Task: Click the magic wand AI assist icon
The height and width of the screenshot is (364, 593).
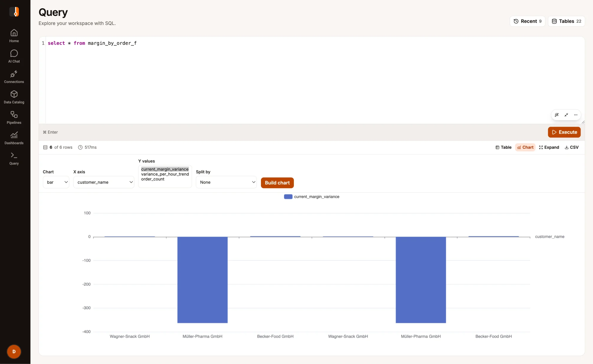Action: [x=557, y=115]
